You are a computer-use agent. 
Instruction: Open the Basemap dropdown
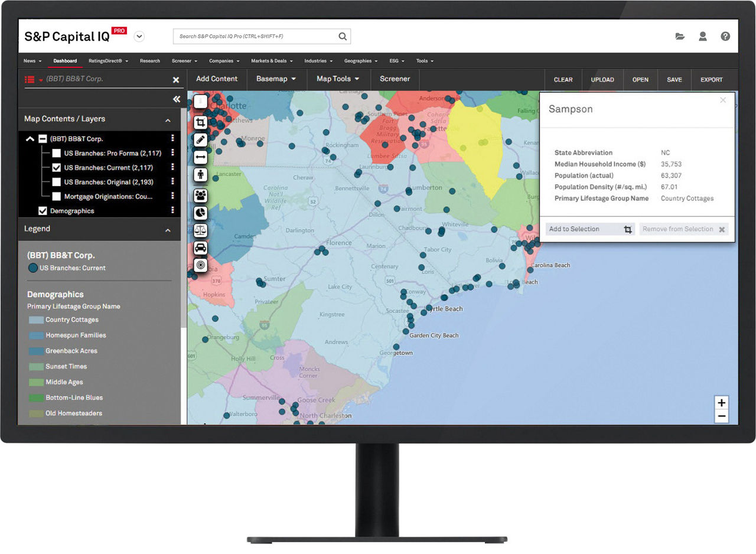click(x=275, y=79)
